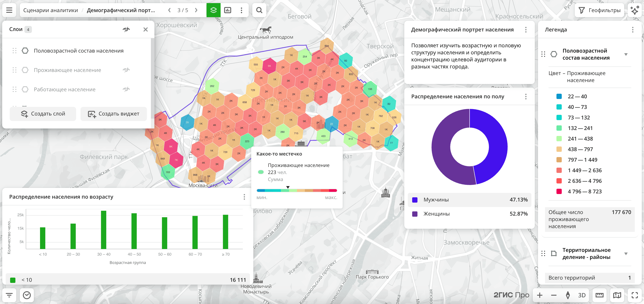Collapse Территориальное деление - районы legend section
Viewport: 644px width, 304px height.
tap(626, 254)
